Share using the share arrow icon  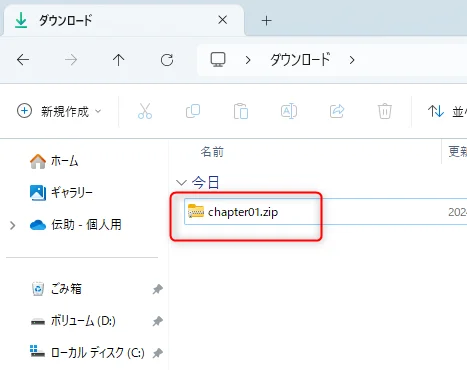[337, 111]
